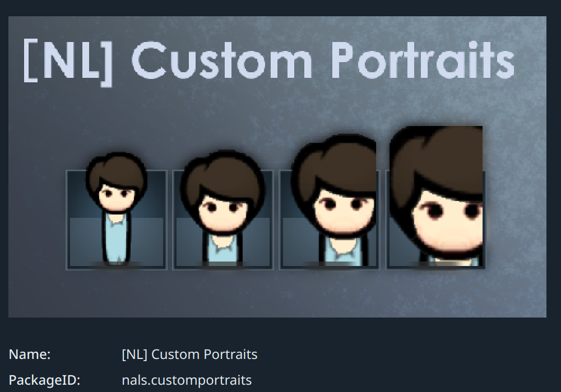Screen dimensions: 561x392
Task: Click the [NL] Custom Portraits name value
Action: pyautogui.click(x=189, y=354)
